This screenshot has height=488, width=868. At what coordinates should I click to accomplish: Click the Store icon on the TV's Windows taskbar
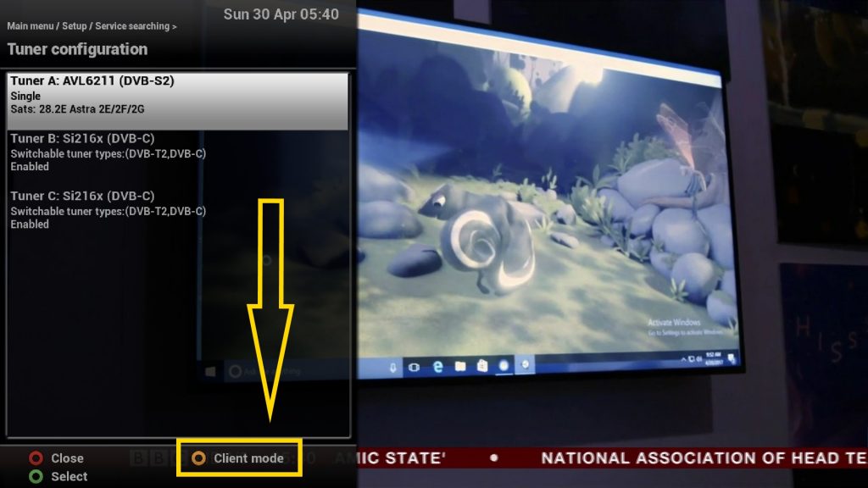(x=482, y=366)
